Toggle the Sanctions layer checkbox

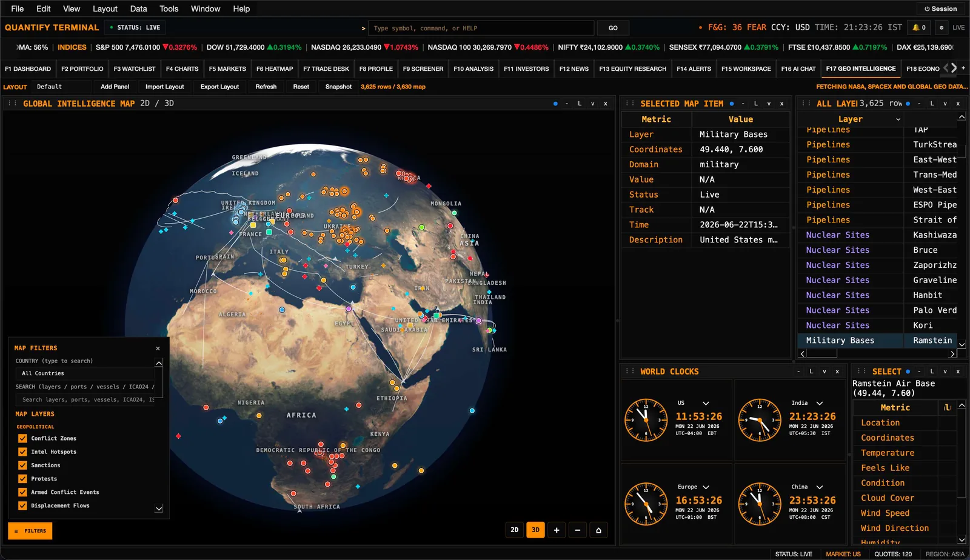[x=22, y=465]
